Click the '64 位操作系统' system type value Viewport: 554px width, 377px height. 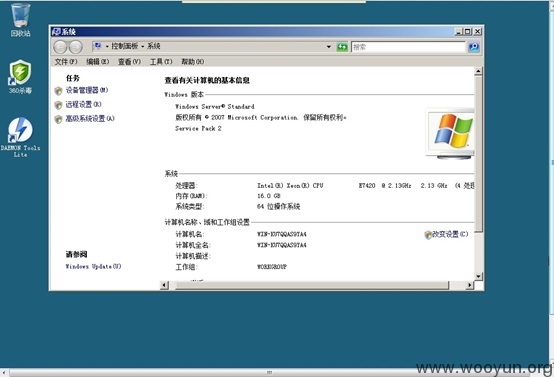point(278,206)
